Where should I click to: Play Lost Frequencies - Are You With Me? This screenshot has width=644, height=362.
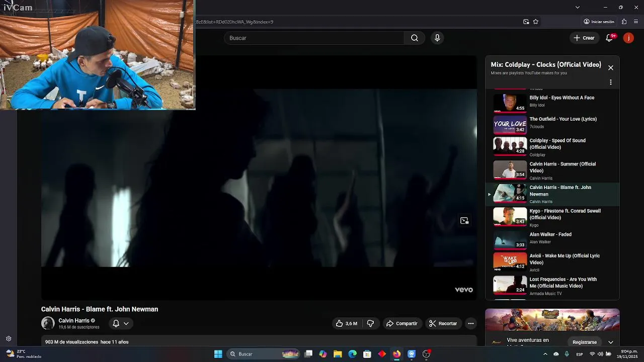tap(552, 286)
